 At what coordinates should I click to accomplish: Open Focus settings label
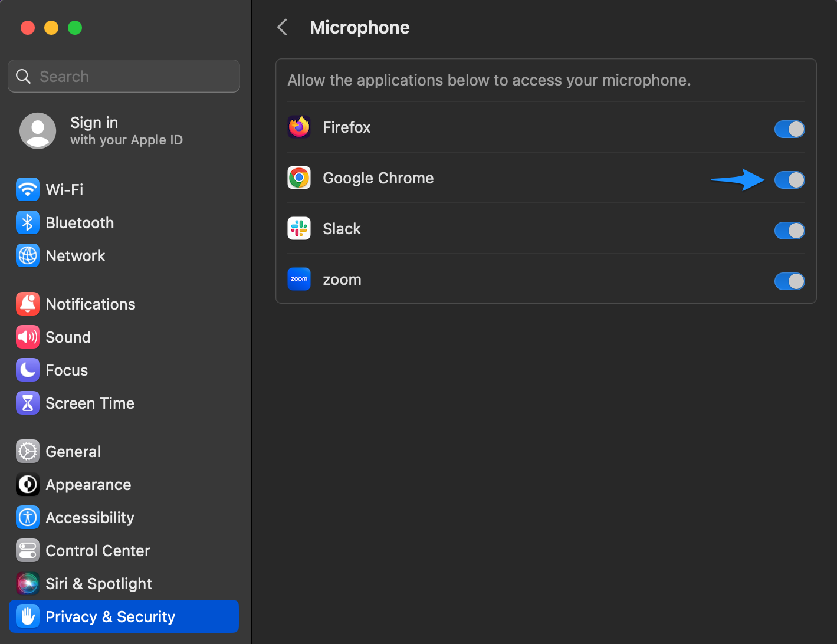click(67, 370)
